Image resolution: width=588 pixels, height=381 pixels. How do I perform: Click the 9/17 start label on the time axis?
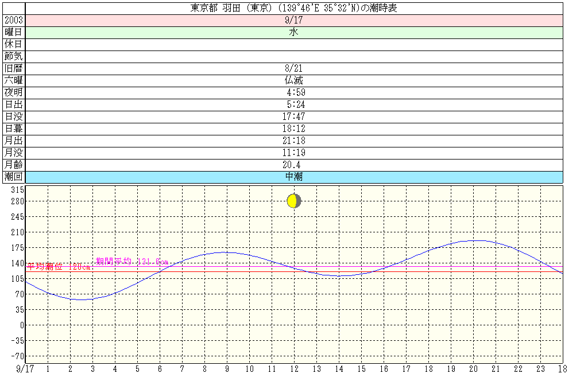pos(25,369)
